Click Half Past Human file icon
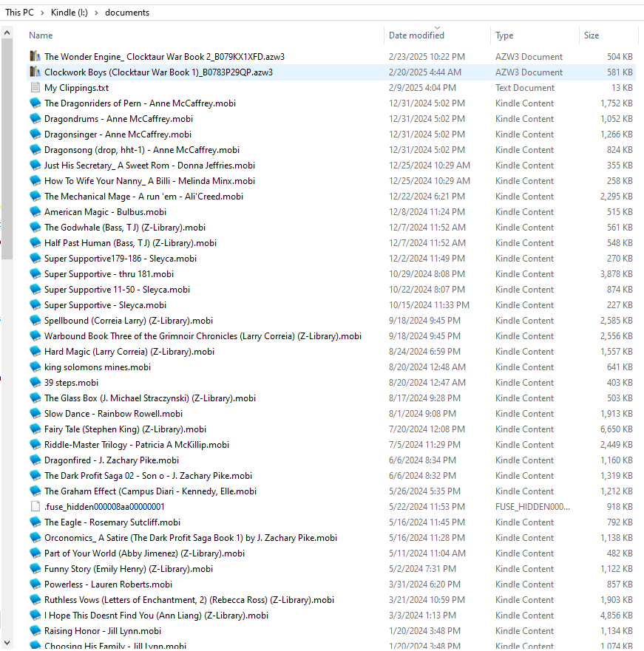 [x=35, y=243]
